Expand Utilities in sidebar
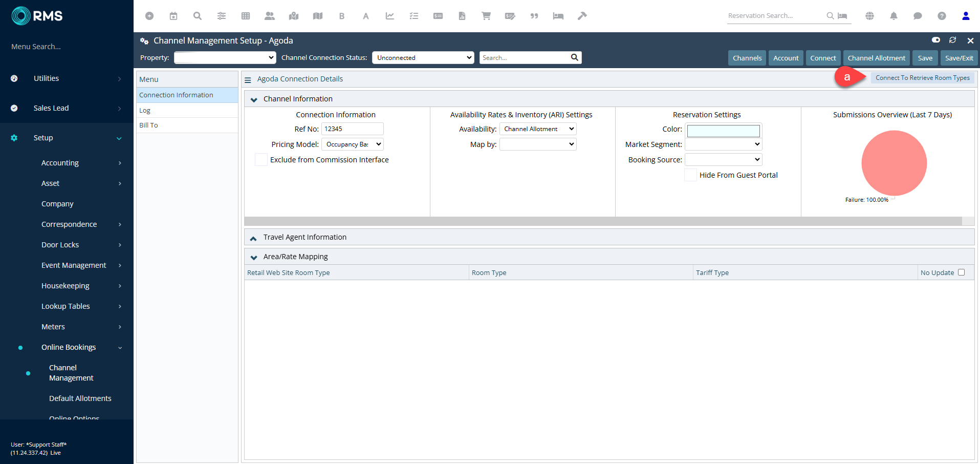Screen dimensions: 980x464 (x=67, y=78)
